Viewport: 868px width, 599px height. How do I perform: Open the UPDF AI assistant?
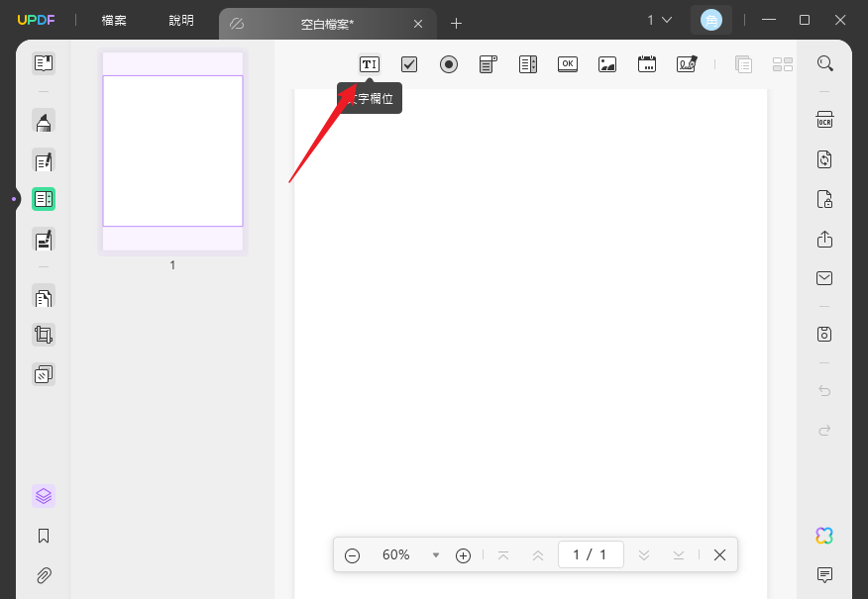(824, 536)
